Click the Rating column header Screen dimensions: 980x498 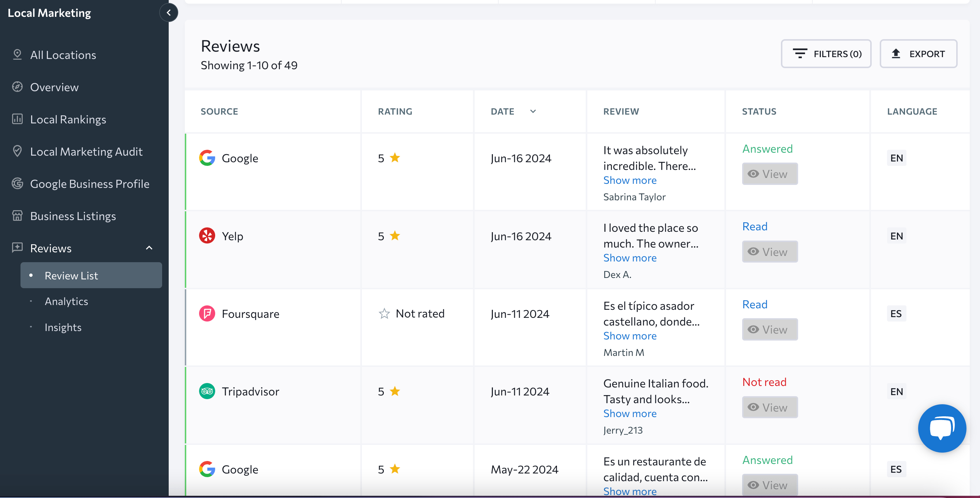click(395, 111)
